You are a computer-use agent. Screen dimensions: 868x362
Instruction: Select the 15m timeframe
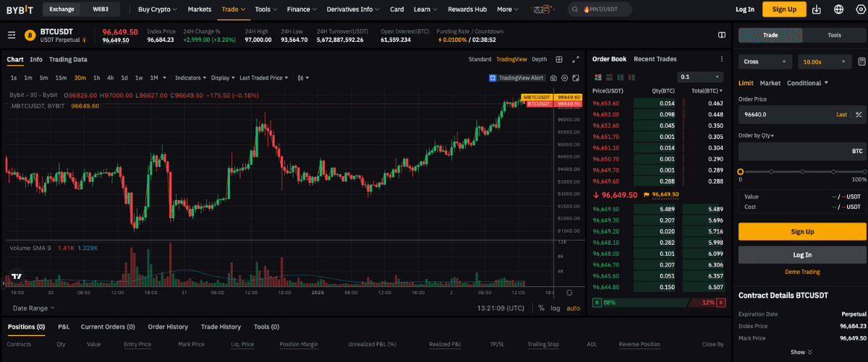click(61, 77)
